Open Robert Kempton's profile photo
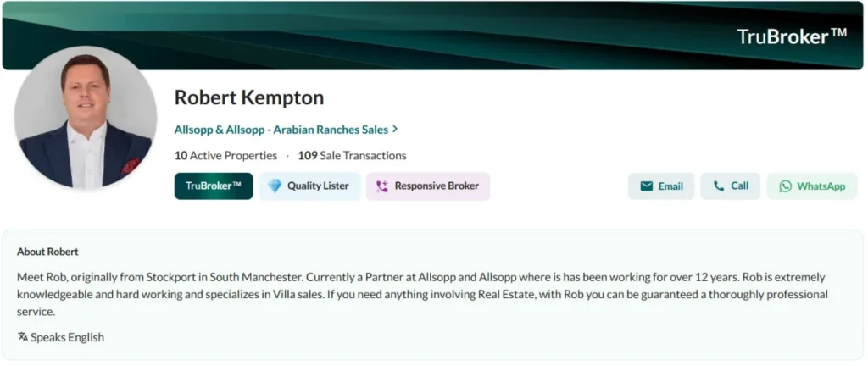 (86, 117)
